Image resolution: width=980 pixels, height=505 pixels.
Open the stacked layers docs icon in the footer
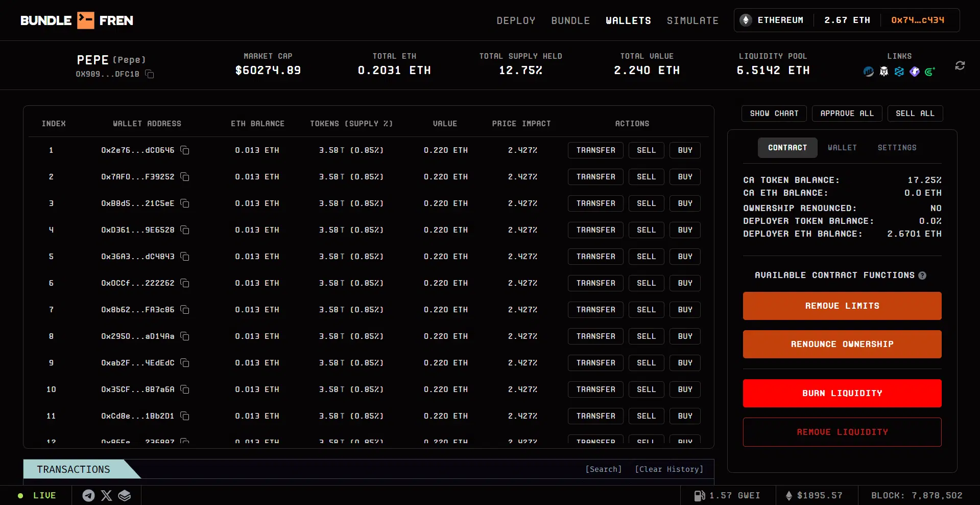[x=125, y=495]
